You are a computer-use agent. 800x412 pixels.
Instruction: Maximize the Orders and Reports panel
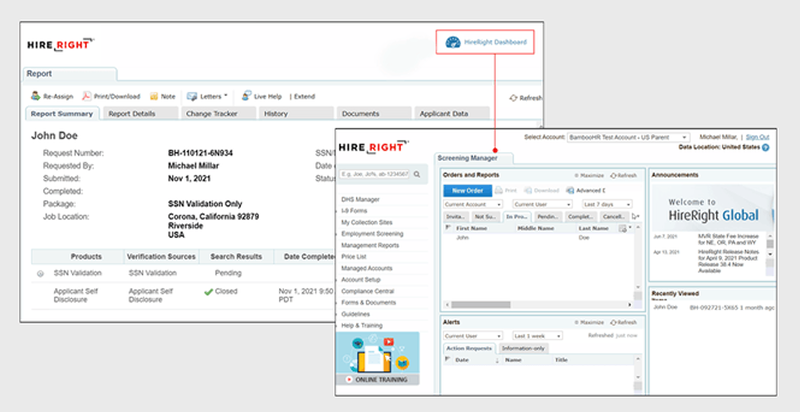[x=589, y=175]
